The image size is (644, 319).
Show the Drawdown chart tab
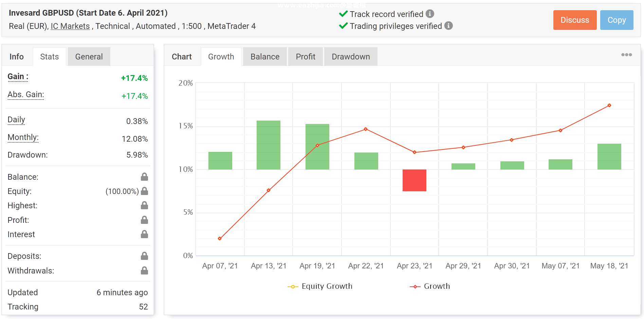pos(351,57)
